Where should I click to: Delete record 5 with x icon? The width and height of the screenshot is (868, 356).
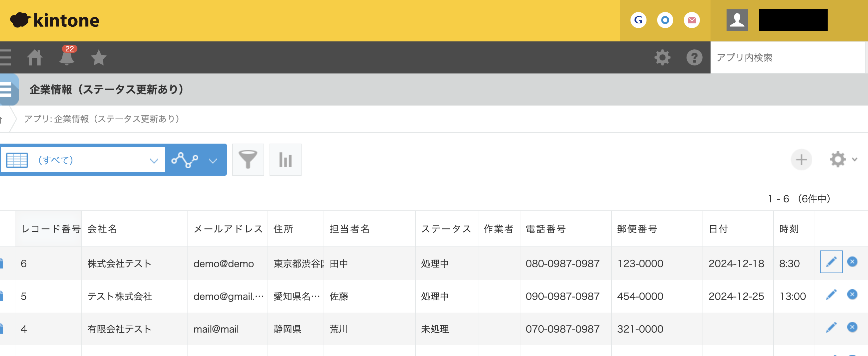[852, 295]
